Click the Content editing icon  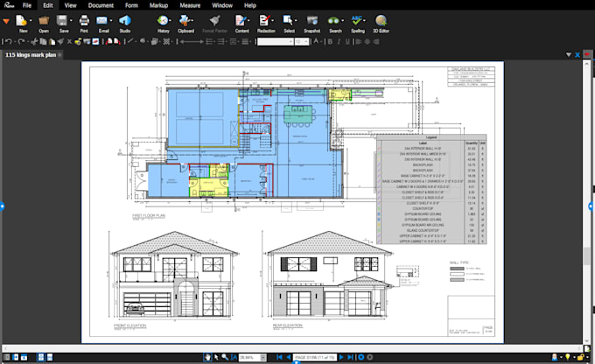click(x=241, y=20)
